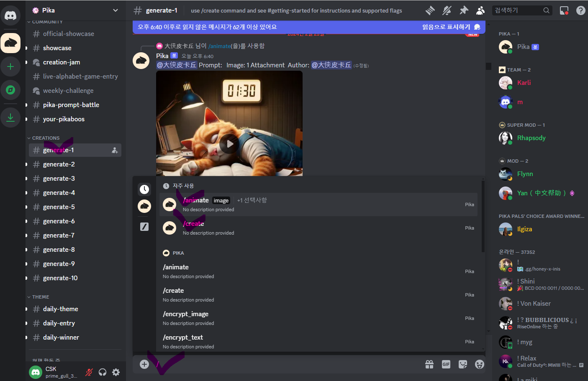Open daily-winner channel
Screen dimensions: 588x381
75,338
